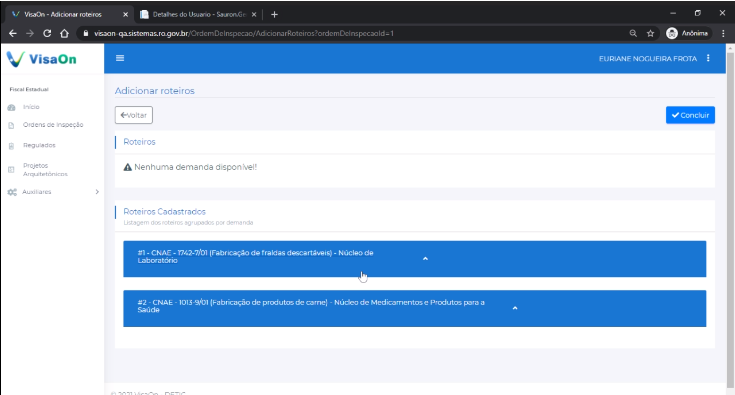Click the Ordens de Inspeção document icon
The image size is (735, 395).
click(12, 125)
